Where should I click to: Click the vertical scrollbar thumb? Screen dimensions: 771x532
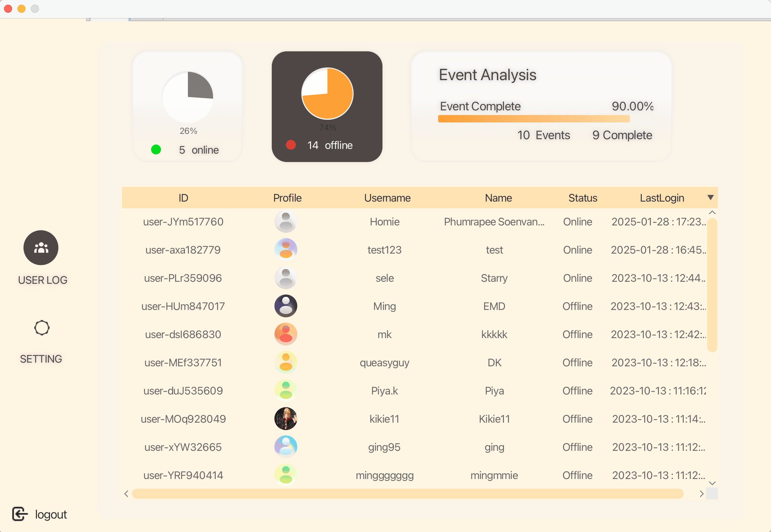coord(712,285)
